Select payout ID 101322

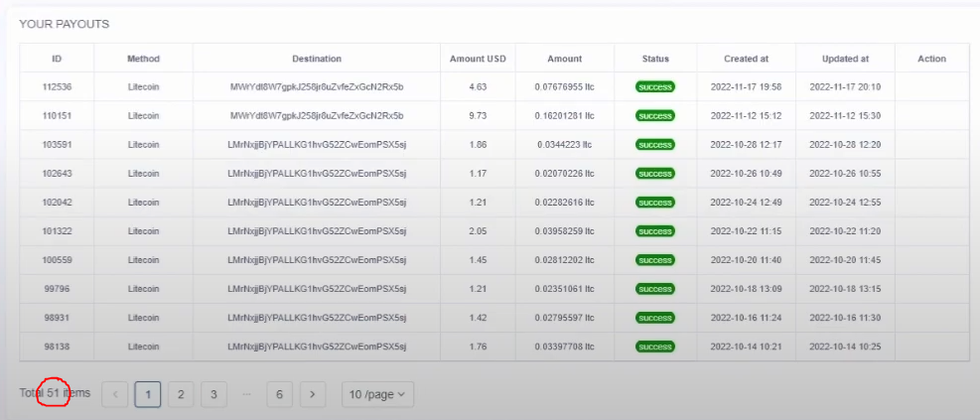pyautogui.click(x=57, y=230)
